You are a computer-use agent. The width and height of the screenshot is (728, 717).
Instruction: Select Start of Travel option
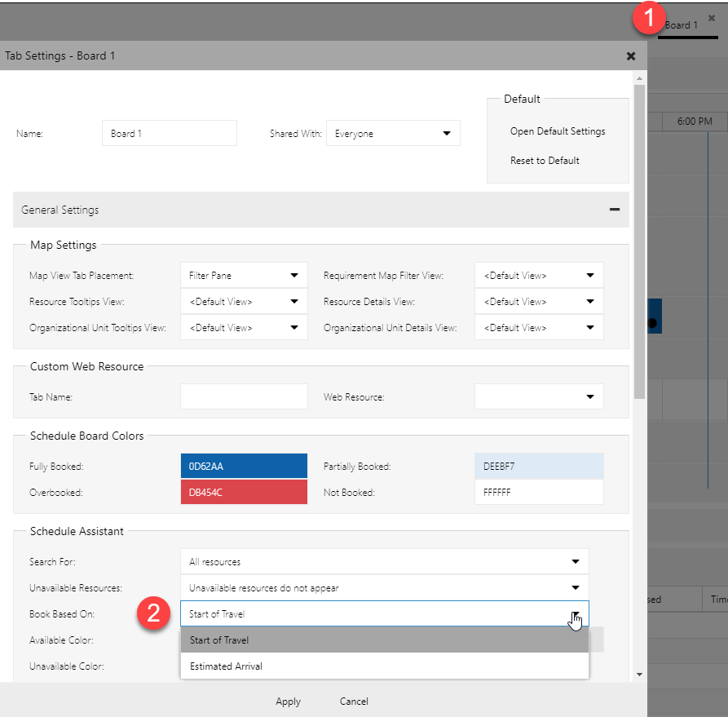(x=384, y=640)
